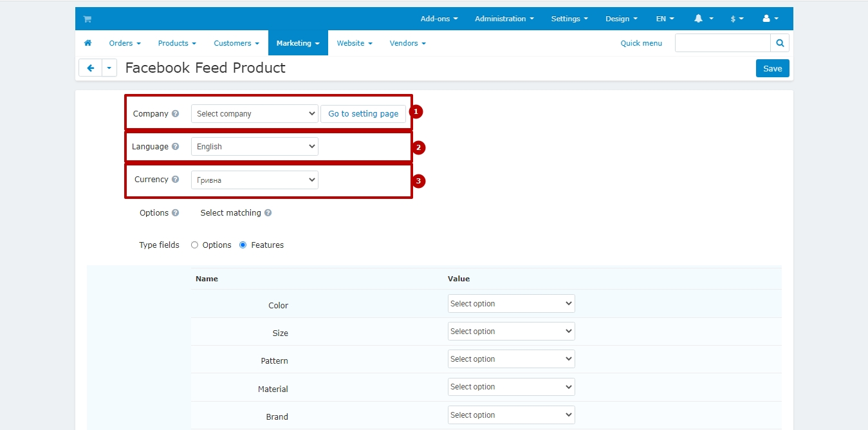
Task: Click the search magnifier icon
Action: pyautogui.click(x=780, y=43)
